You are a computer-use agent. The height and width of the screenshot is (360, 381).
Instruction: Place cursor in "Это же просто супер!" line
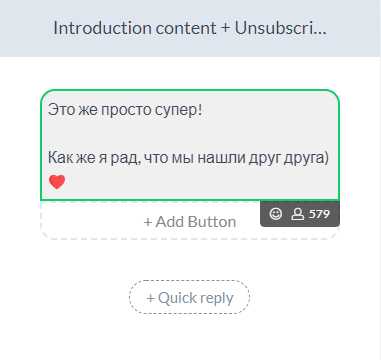click(125, 110)
